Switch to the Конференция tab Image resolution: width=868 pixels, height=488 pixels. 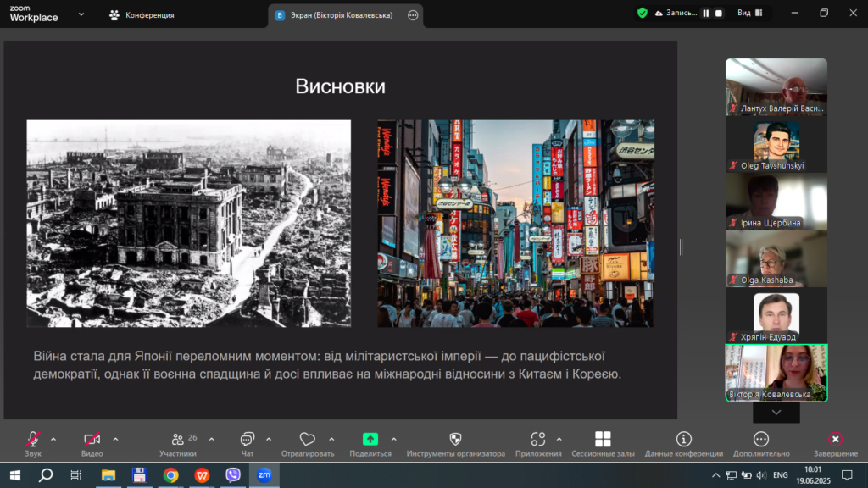coord(142,15)
